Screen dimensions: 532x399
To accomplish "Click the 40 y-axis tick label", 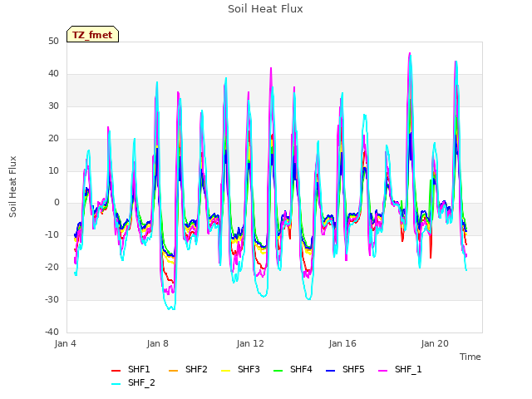I will click(x=53, y=74).
